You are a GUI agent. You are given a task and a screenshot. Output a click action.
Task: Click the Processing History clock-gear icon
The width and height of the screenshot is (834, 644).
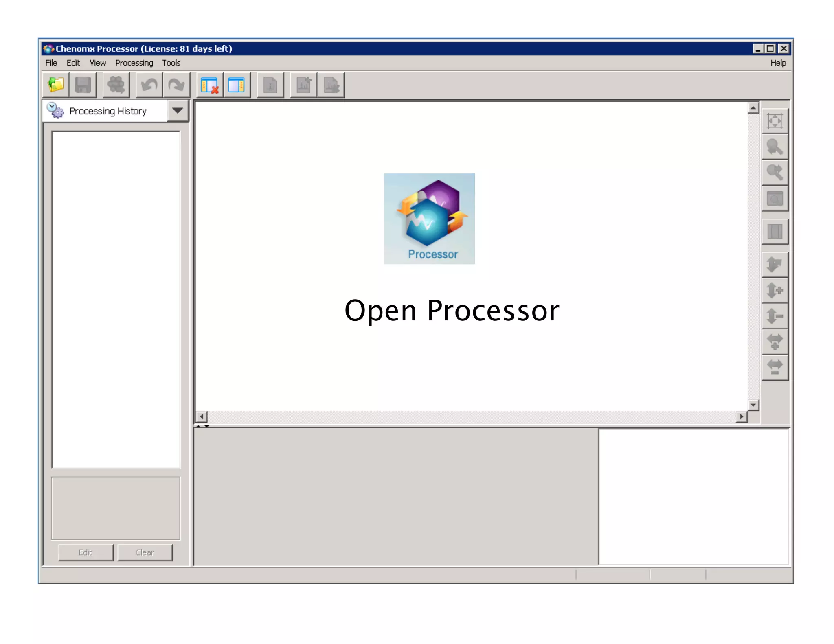[x=55, y=110]
